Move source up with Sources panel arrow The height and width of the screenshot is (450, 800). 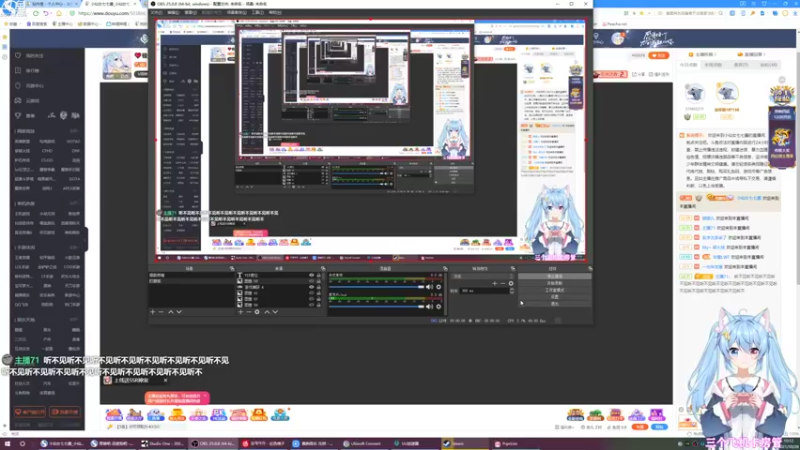pyautogui.click(x=266, y=312)
